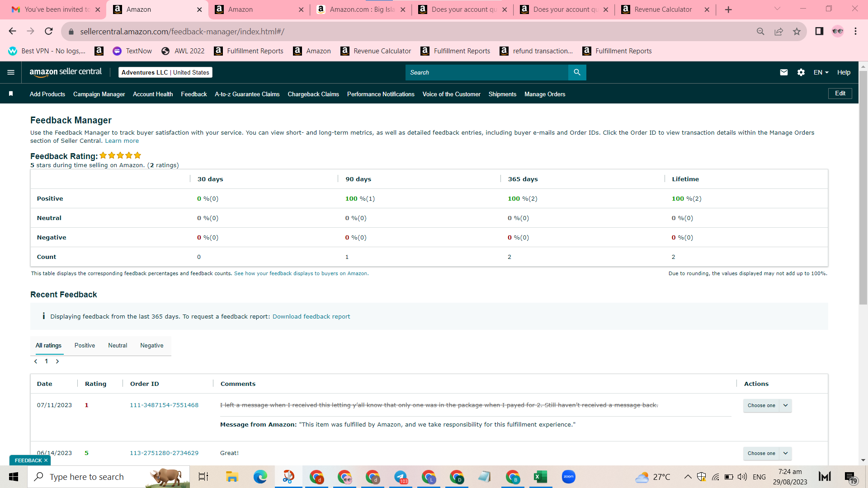Show hidden system tray icons
The image size is (868, 488).
pyautogui.click(x=688, y=477)
